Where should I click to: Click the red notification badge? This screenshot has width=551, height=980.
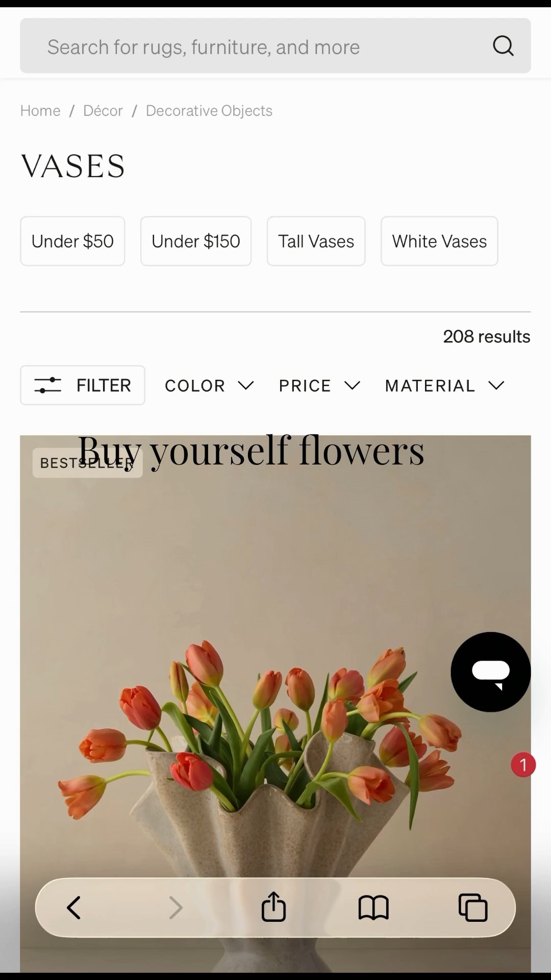point(523,765)
